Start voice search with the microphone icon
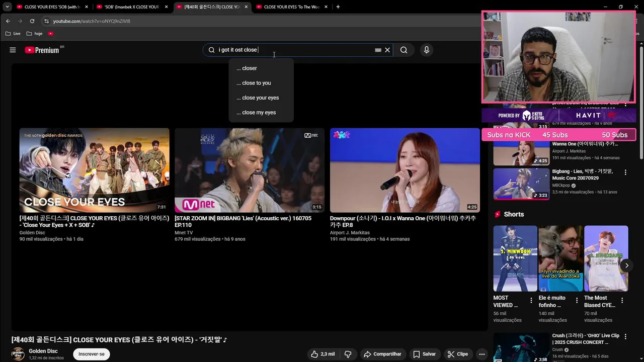Image resolution: width=644 pixels, height=362 pixels. tap(427, 50)
